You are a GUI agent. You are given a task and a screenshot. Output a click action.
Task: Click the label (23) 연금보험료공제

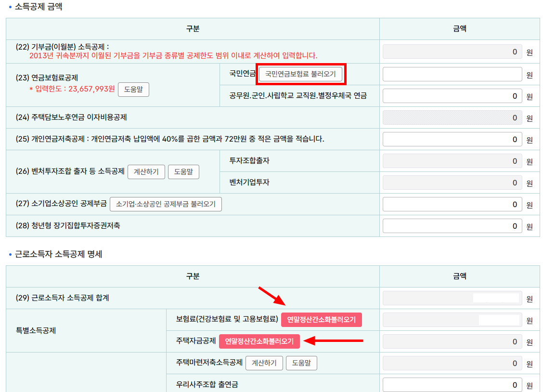47,78
